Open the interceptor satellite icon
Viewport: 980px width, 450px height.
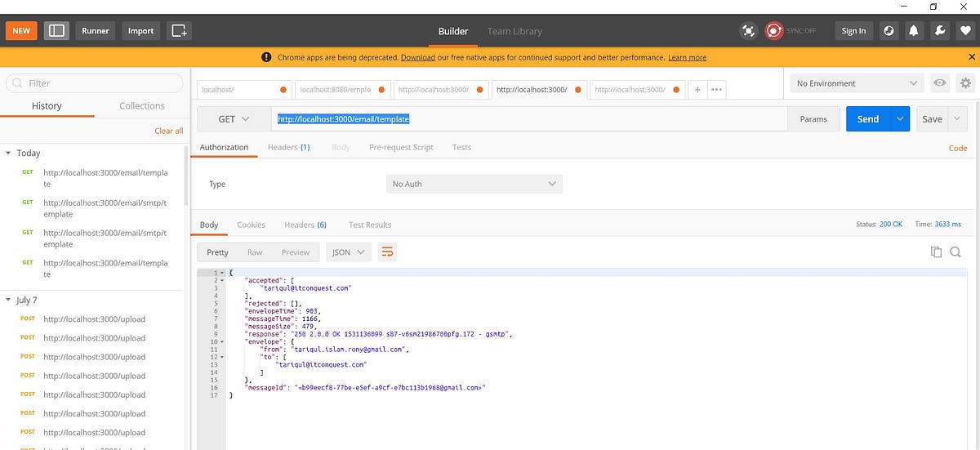pos(749,31)
